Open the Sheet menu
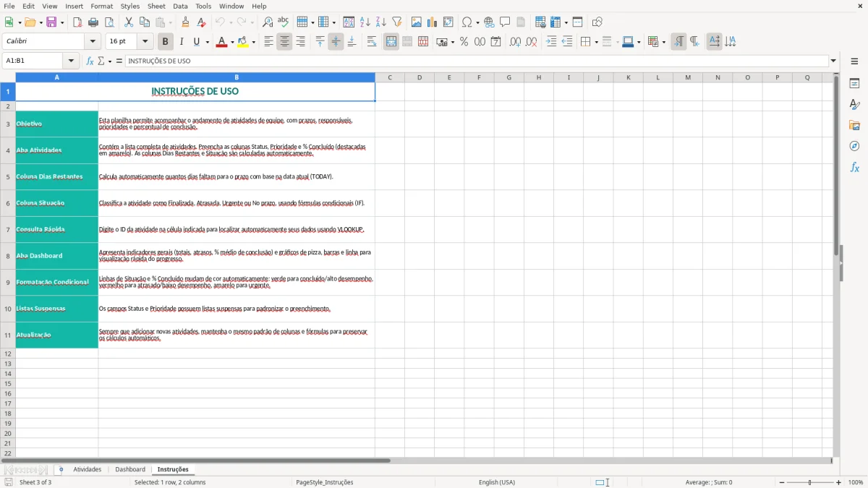This screenshot has width=868, height=488. point(156,6)
